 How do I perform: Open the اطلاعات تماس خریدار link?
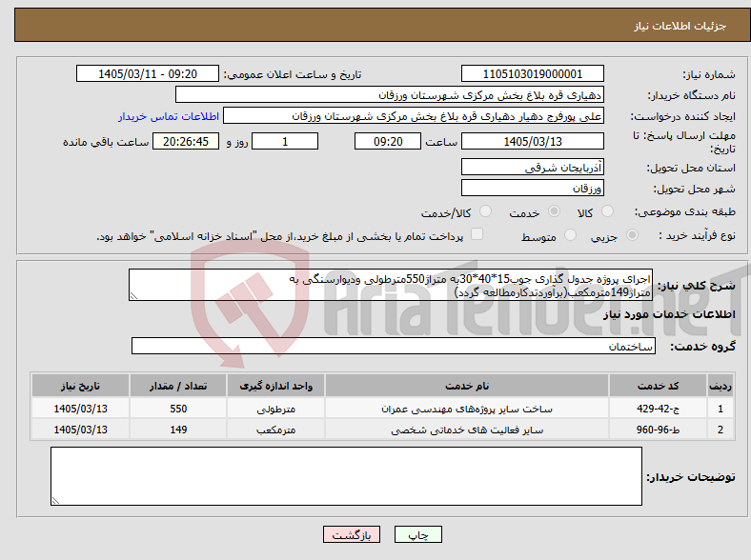tap(169, 116)
